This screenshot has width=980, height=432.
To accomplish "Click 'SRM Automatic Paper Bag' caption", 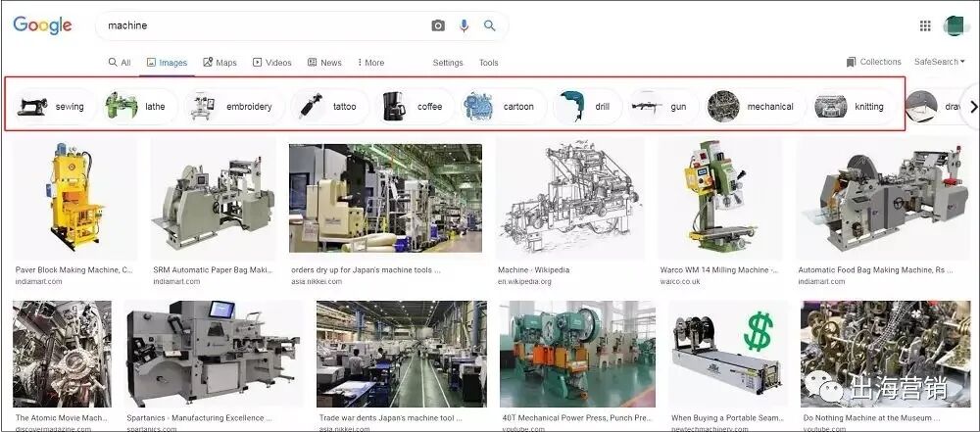I will point(213,270).
